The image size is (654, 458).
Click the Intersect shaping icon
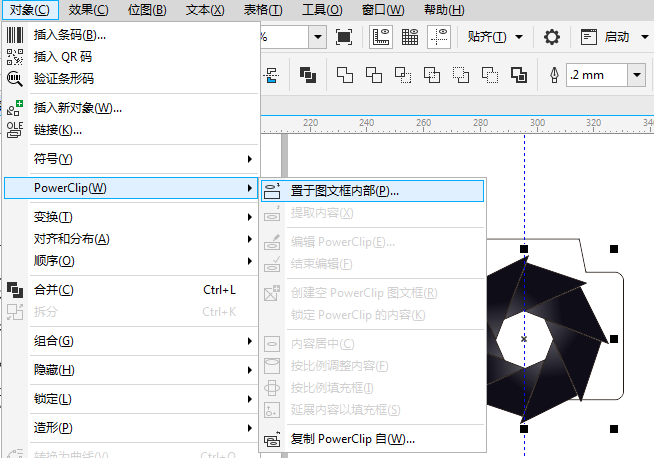403,75
